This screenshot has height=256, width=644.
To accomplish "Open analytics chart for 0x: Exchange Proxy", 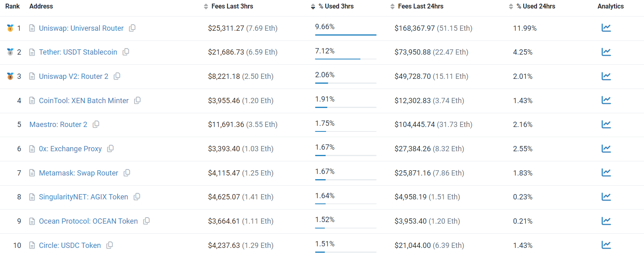I will coord(606,148).
